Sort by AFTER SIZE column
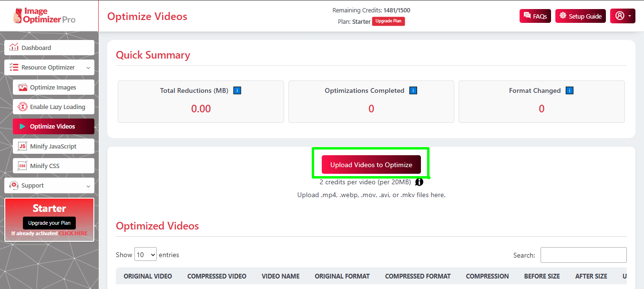Screen dimensions: 644x289 pos(591,276)
